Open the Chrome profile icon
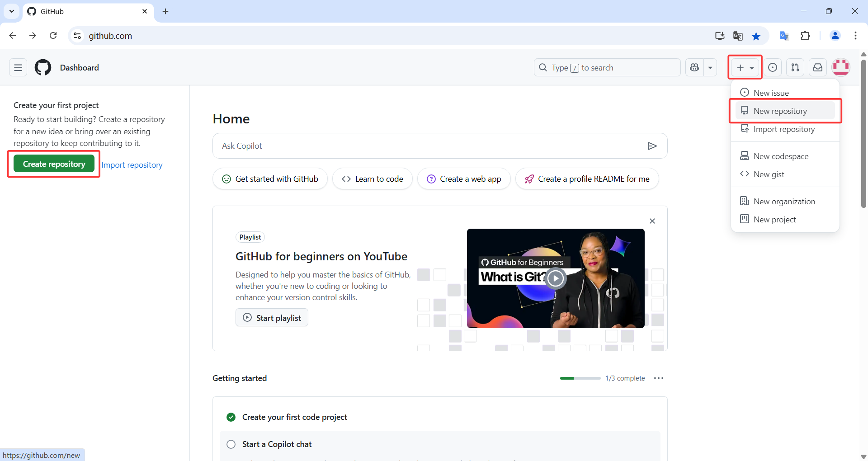 click(835, 36)
